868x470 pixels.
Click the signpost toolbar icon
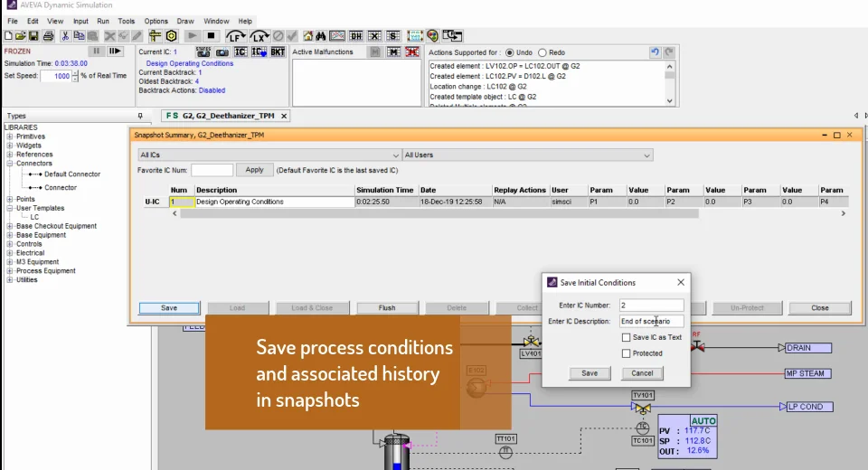tap(155, 36)
